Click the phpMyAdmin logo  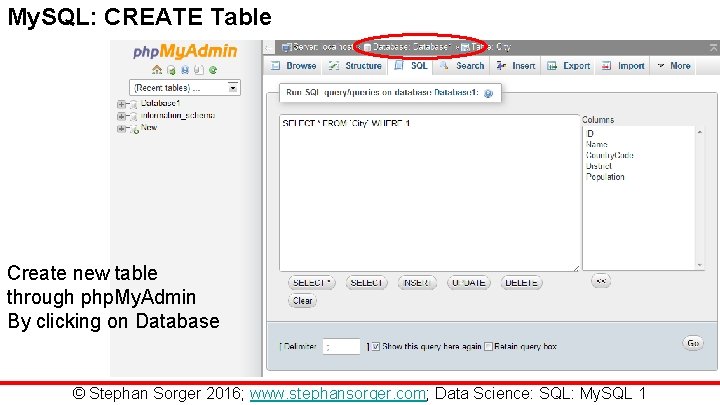coord(185,51)
